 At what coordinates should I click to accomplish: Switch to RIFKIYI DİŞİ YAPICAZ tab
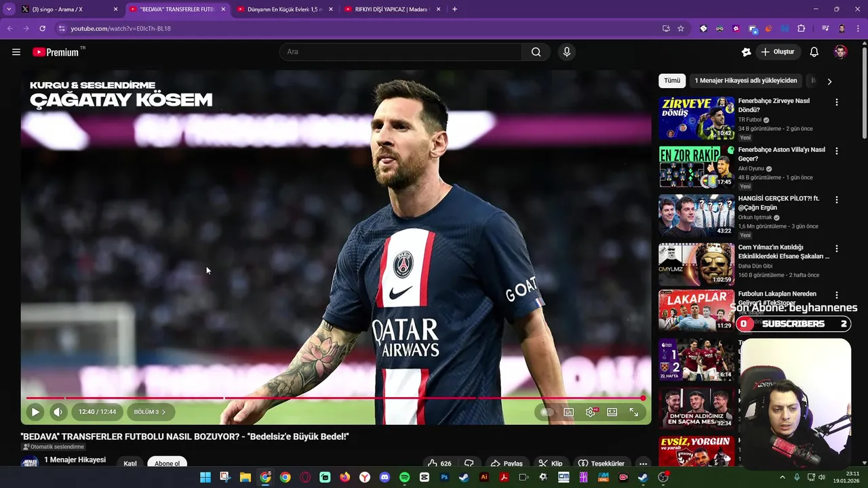(x=391, y=9)
